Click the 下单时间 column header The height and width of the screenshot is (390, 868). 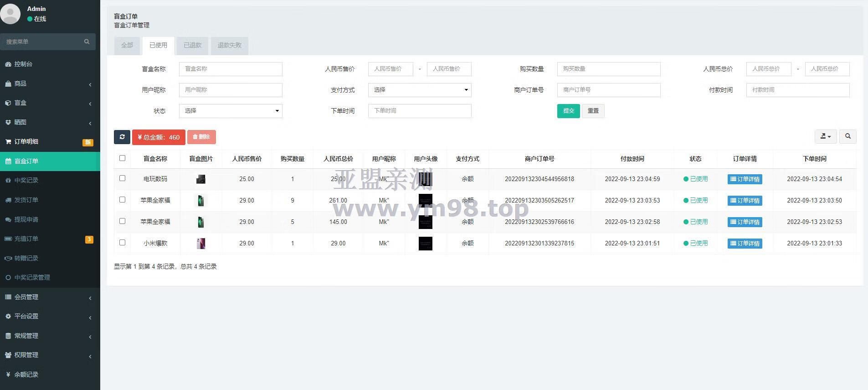pos(815,159)
